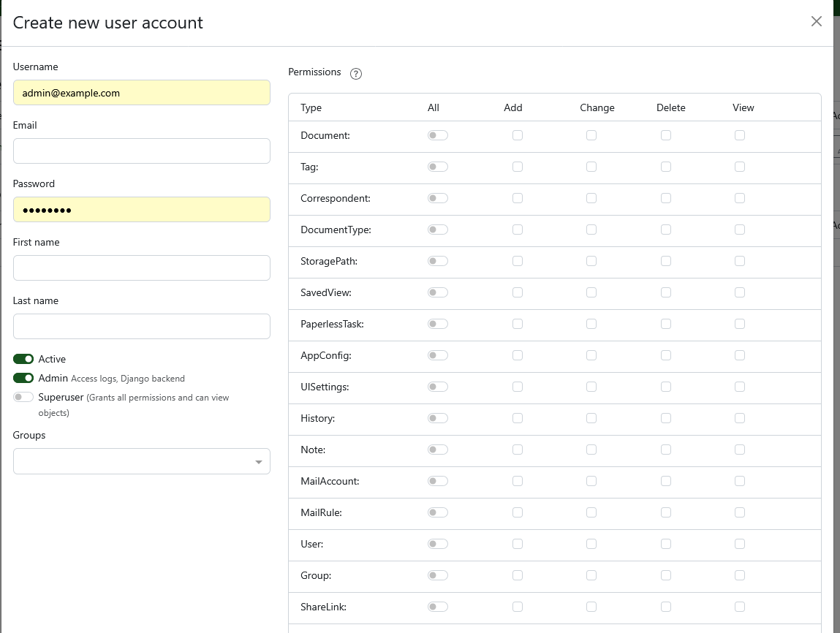
Task: Check the View checkbox for AppConfig
Action: coord(740,355)
